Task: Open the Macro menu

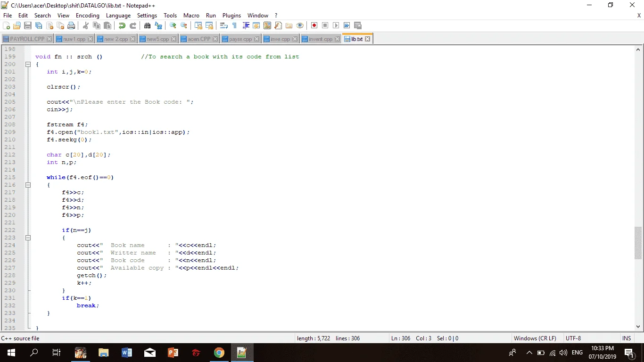Action: click(191, 16)
